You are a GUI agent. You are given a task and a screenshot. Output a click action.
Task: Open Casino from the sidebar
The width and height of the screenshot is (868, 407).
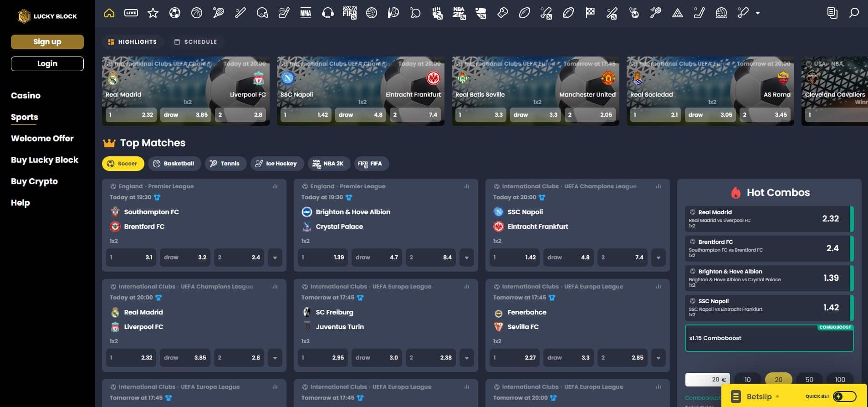[26, 95]
